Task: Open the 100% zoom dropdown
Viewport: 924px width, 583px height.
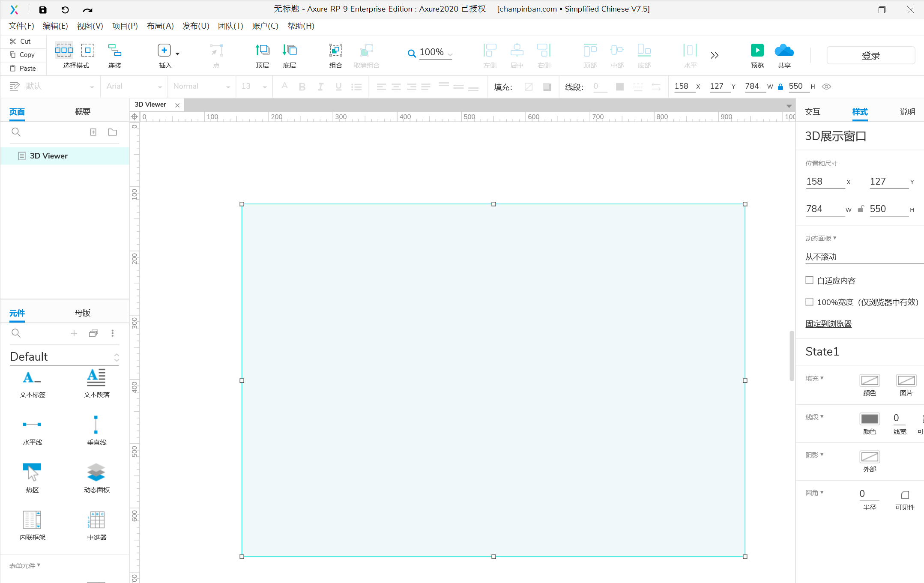Action: pos(450,54)
